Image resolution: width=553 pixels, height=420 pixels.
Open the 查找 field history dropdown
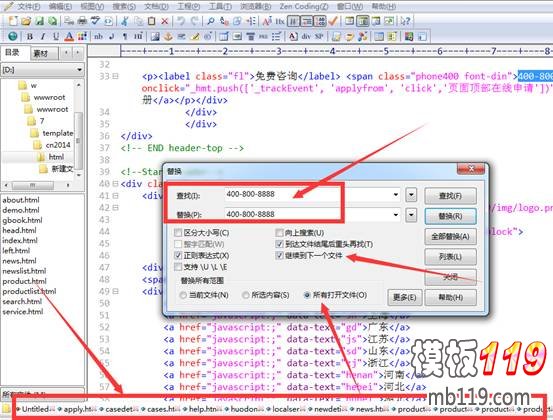(396, 194)
